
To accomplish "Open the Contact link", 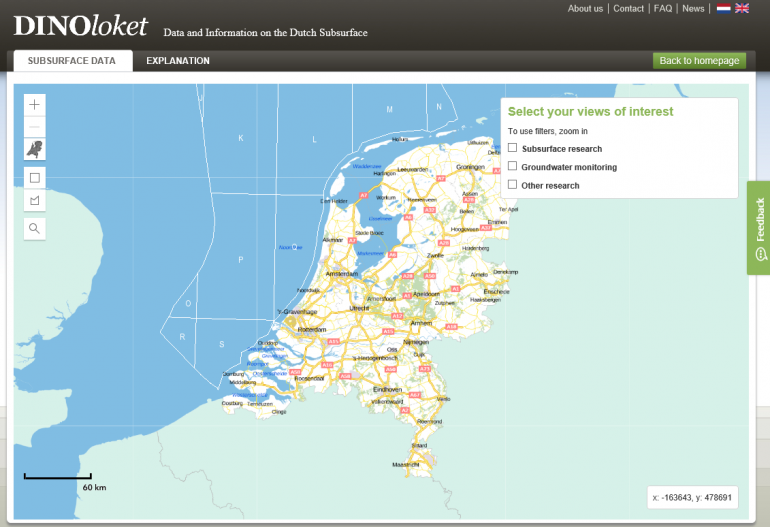I will 628,8.
